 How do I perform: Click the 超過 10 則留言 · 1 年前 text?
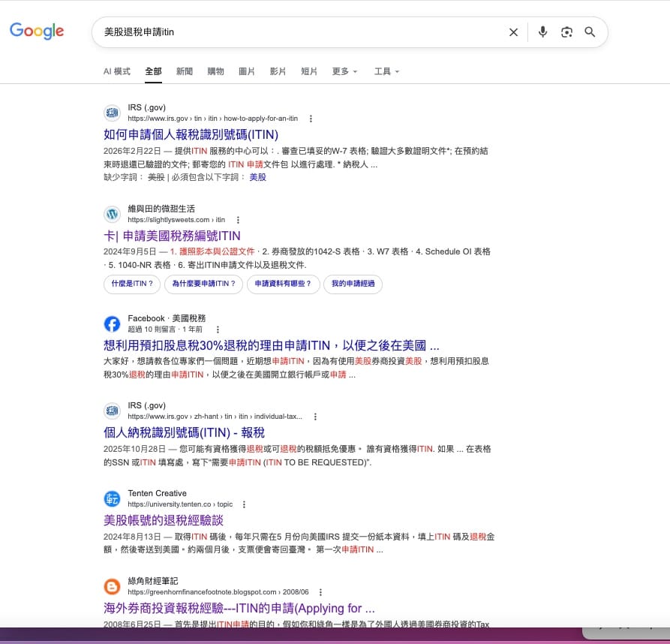coord(165,330)
